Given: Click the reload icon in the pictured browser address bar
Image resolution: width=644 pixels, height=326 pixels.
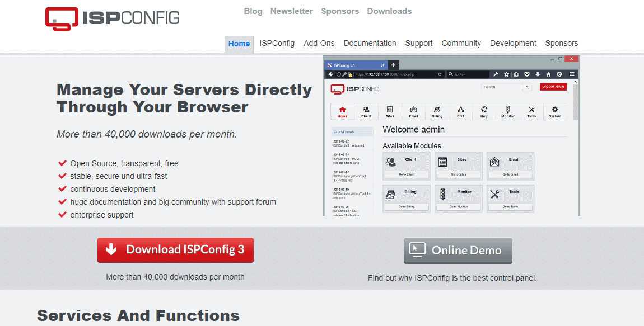Looking at the screenshot, I should click(440, 74).
